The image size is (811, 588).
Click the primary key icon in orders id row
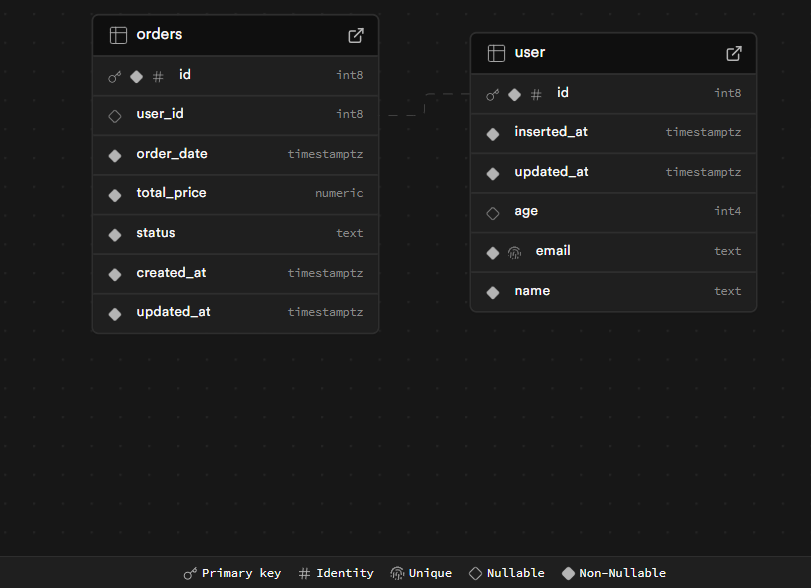pyautogui.click(x=114, y=76)
